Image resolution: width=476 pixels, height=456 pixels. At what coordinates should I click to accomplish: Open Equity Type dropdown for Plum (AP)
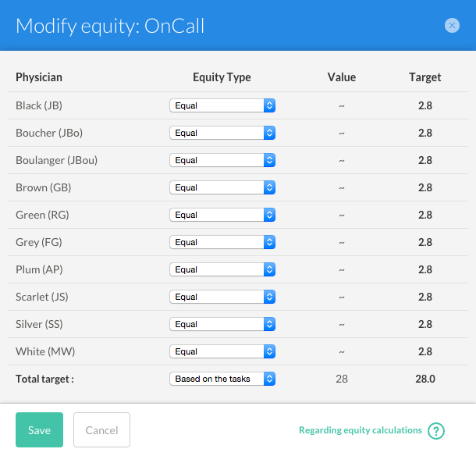(222, 269)
